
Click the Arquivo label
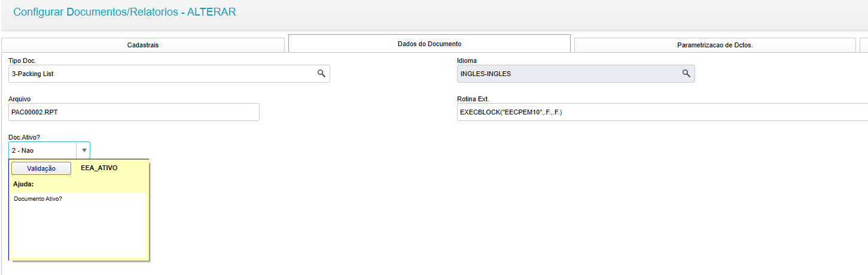(x=20, y=99)
